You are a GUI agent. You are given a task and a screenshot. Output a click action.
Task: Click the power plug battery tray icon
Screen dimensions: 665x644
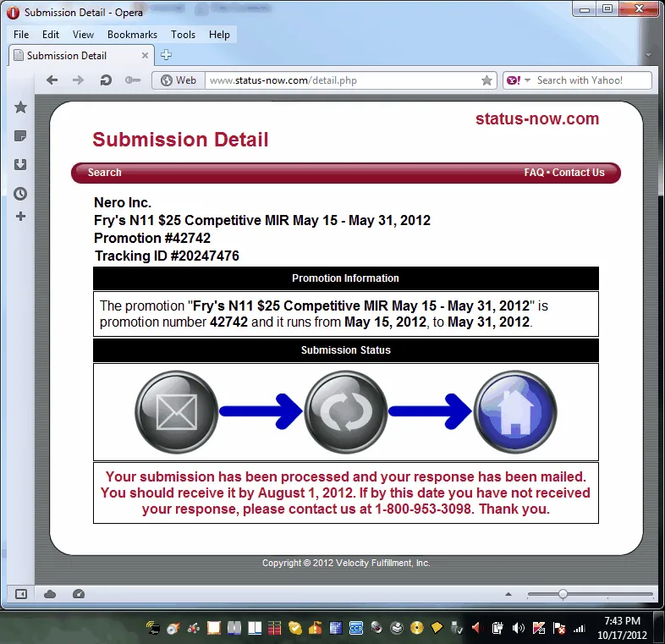tap(497, 627)
